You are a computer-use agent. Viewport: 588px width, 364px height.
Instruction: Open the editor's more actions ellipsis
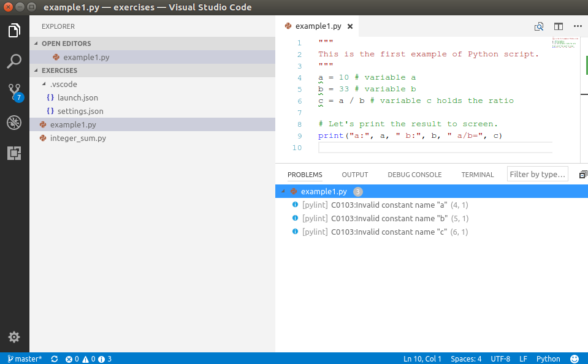click(578, 26)
